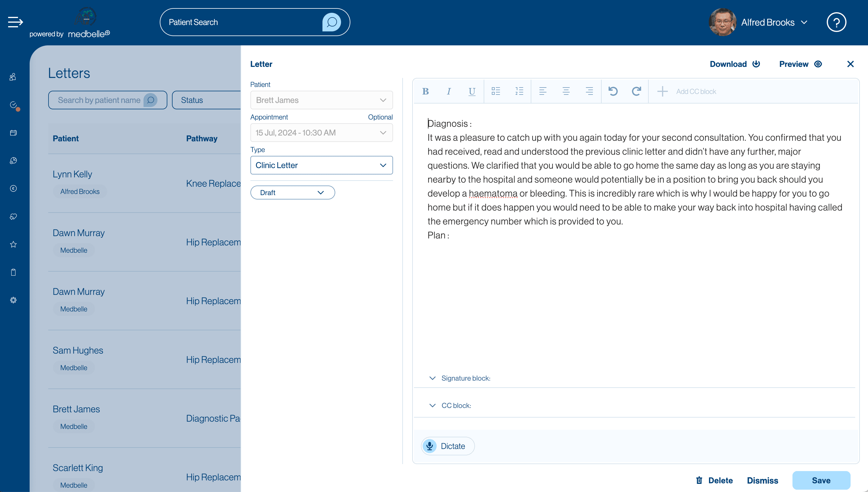Open the pound billing sidebar icon

pos(13,188)
